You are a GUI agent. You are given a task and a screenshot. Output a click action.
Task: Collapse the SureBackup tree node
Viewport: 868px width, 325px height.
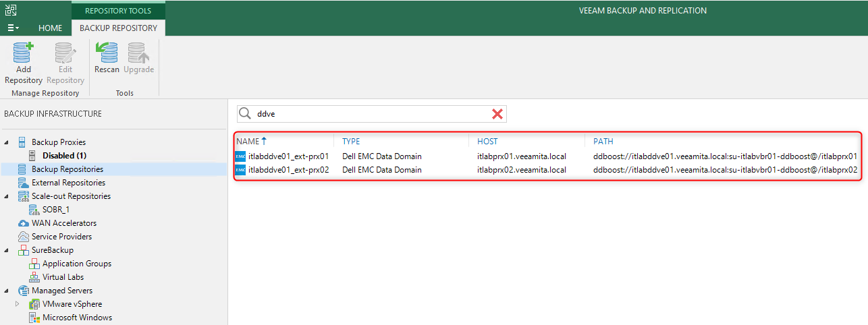click(7, 250)
